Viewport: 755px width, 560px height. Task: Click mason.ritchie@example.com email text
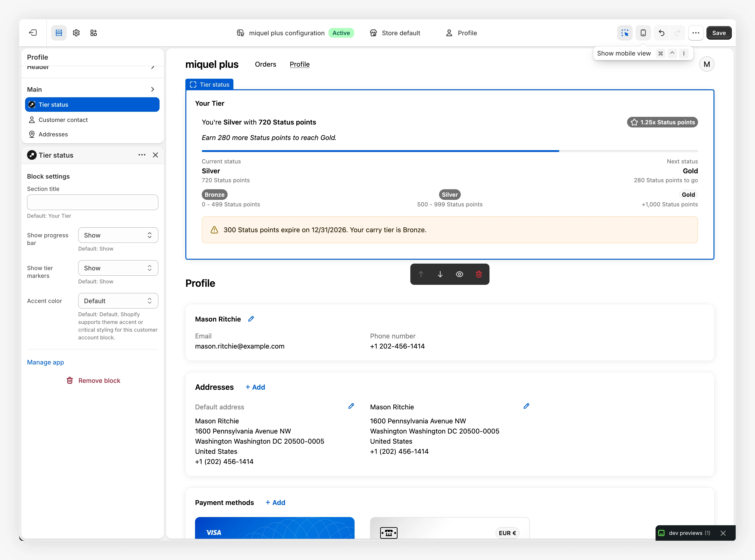(x=240, y=346)
